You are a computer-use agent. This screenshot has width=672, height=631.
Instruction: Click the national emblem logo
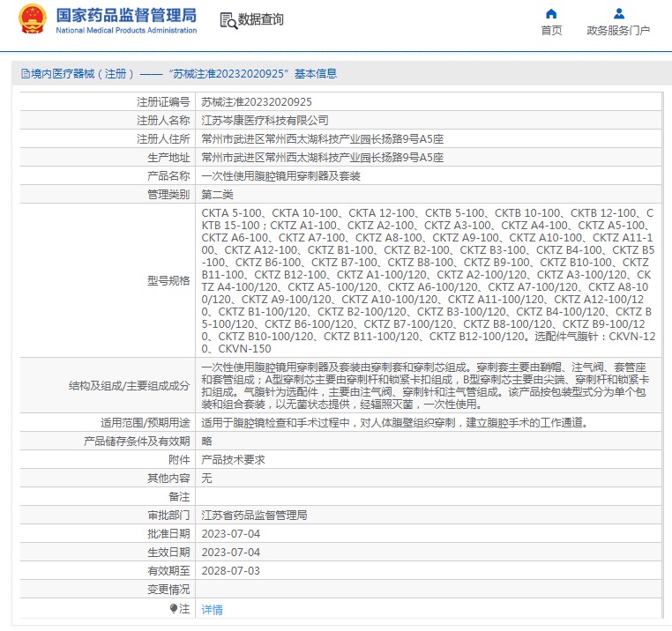(x=32, y=19)
